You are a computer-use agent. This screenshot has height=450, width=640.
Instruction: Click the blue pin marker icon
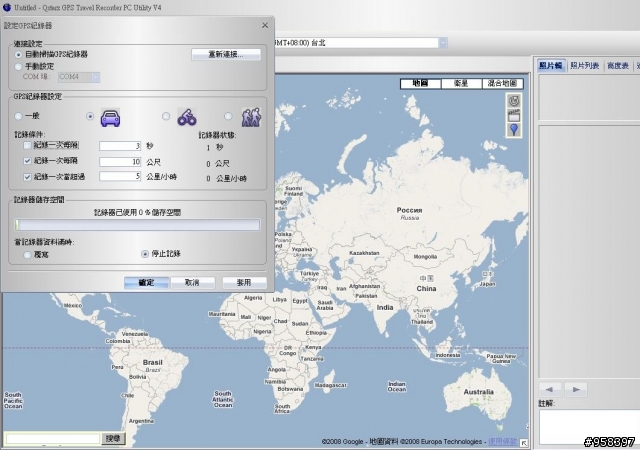pos(514,130)
